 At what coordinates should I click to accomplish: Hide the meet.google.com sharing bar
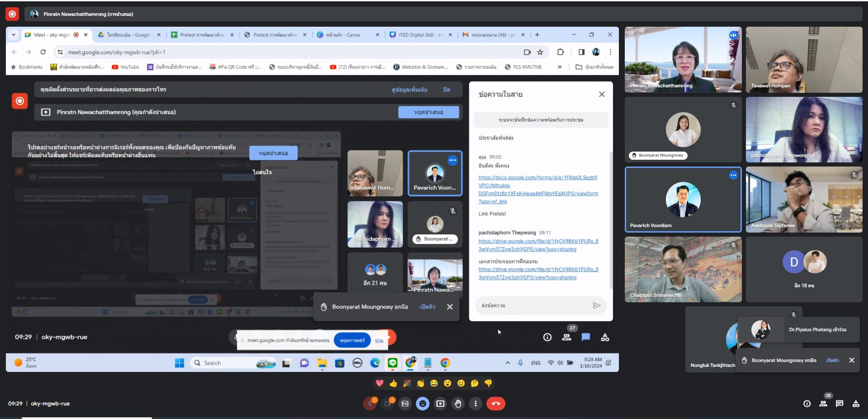379,340
